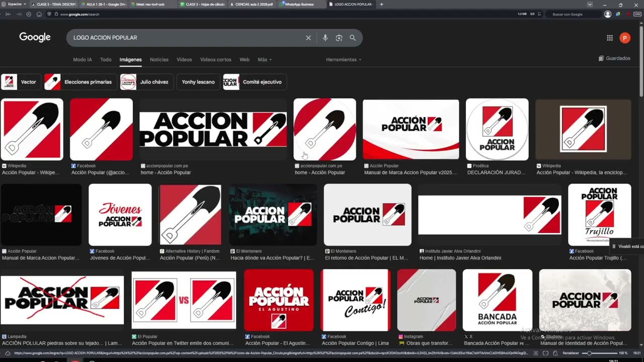Expand the Herramientas tools dropdown
Image resolution: width=644 pixels, height=362 pixels.
coord(344,59)
